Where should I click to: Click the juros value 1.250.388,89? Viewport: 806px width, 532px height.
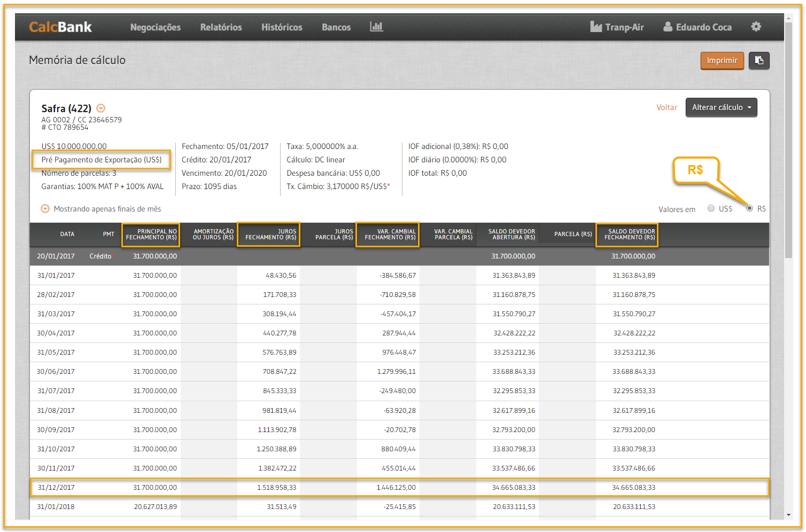276,449
